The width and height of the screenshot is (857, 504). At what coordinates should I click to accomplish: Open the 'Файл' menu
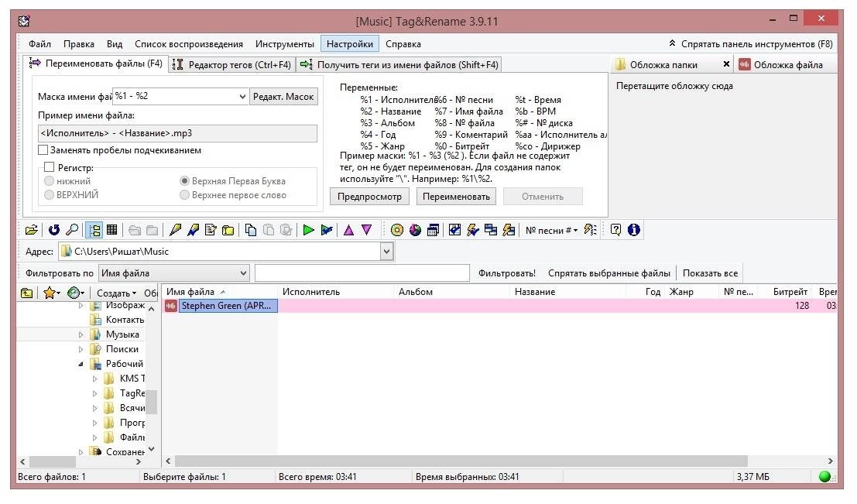(40, 43)
